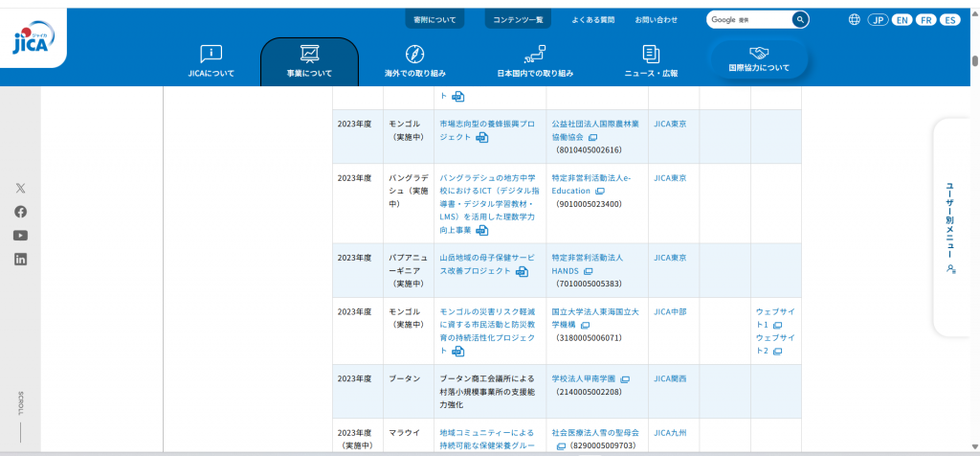Image resolution: width=980 pixels, height=456 pixels.
Task: Click the JICA logo
Action: click(x=33, y=38)
